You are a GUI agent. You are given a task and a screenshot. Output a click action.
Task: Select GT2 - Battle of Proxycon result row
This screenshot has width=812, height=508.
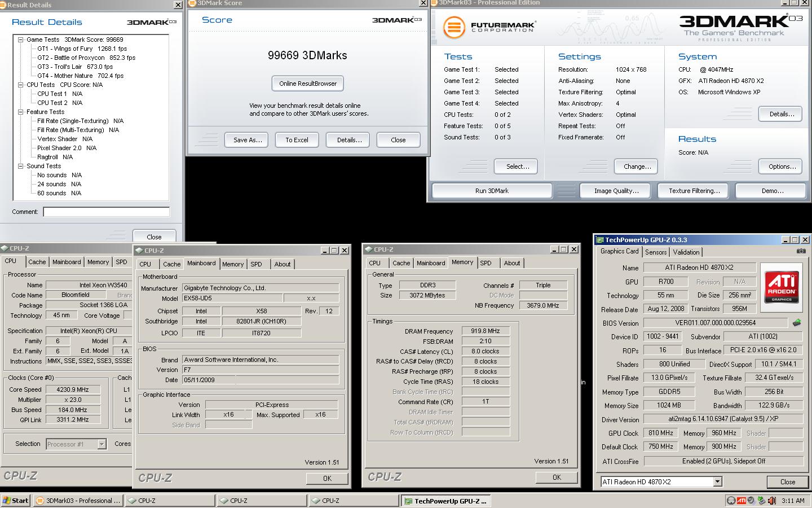[x=86, y=58]
